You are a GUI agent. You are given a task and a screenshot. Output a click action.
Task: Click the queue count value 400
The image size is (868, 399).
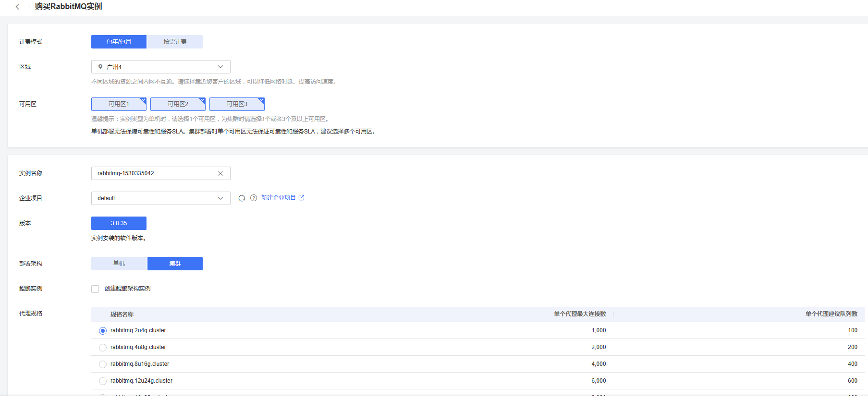coord(853,364)
